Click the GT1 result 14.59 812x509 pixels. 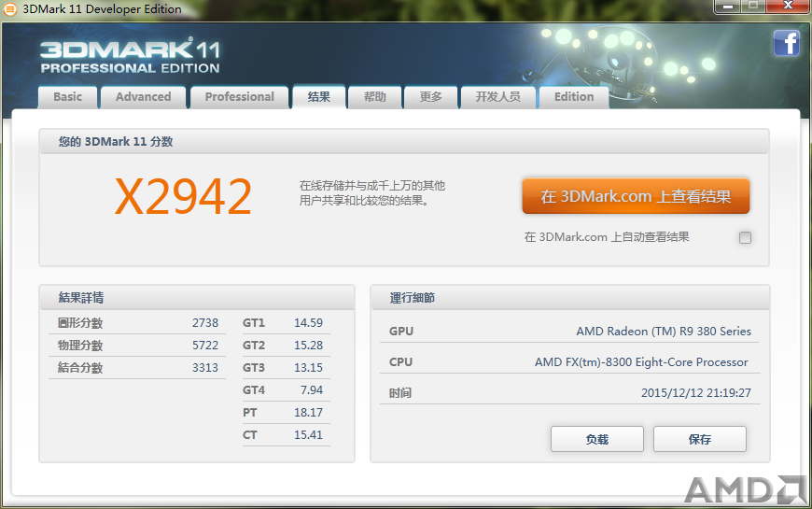[308, 323]
